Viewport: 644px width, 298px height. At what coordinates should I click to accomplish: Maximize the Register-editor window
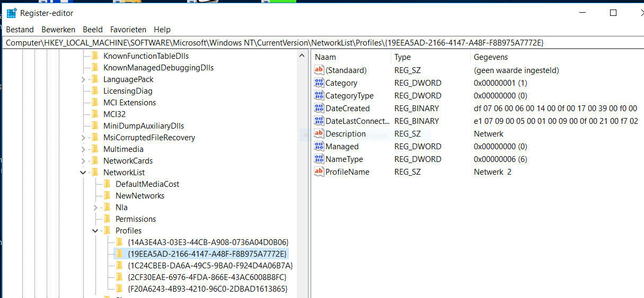pyautogui.click(x=613, y=13)
